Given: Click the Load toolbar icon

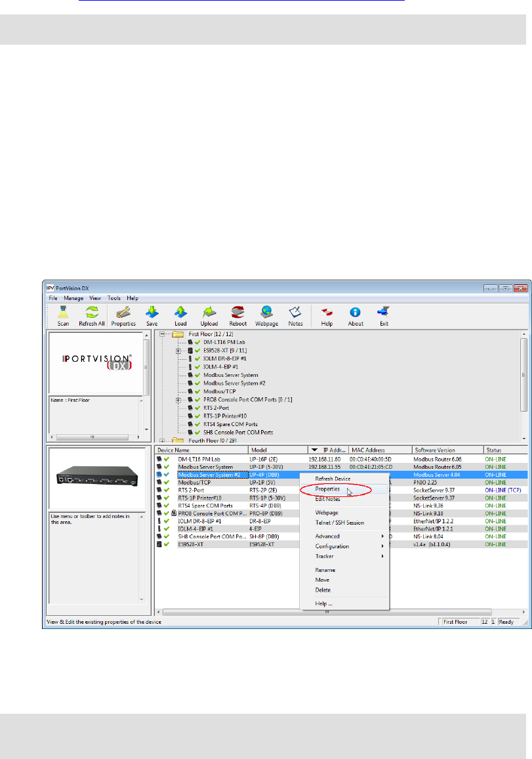Looking at the screenshot, I should 180,316.
